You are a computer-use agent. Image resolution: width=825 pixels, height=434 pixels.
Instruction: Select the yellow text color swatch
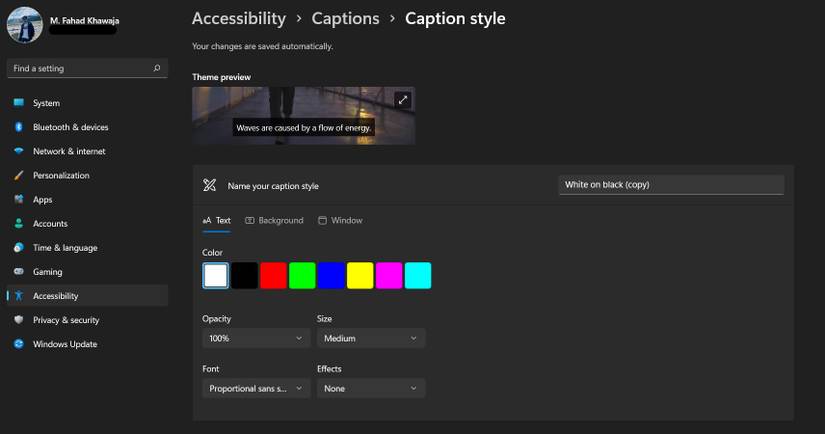[360, 276]
